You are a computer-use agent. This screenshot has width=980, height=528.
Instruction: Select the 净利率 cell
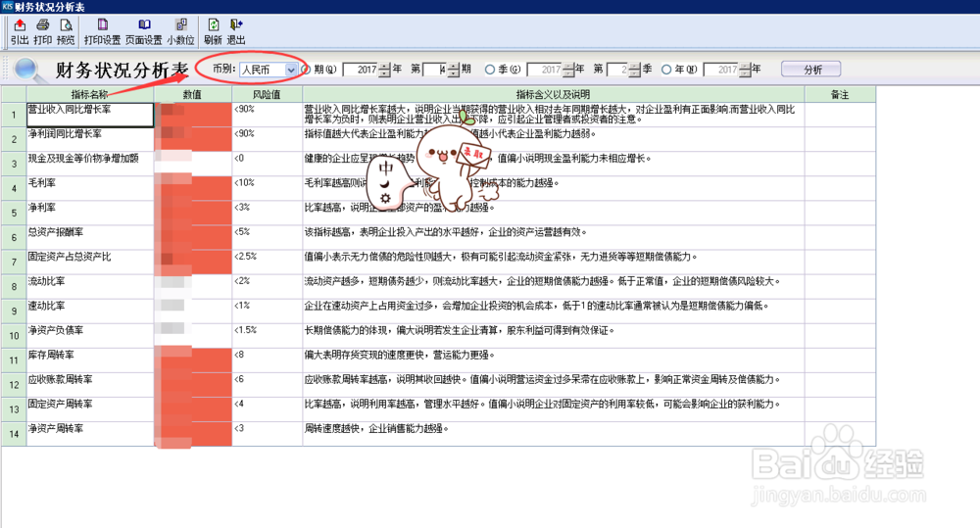(90, 214)
